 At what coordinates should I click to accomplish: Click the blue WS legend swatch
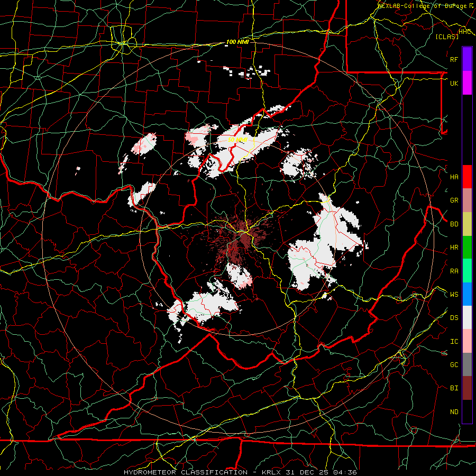coord(467,294)
